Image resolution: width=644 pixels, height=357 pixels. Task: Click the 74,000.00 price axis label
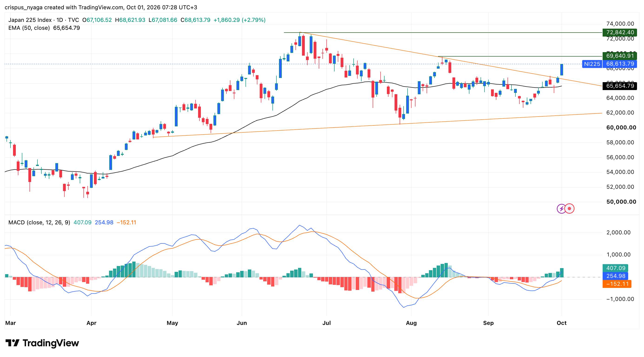coord(620,24)
